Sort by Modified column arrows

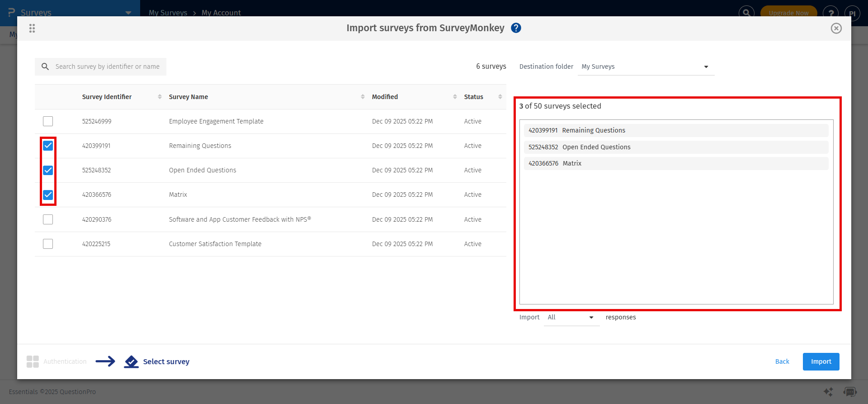tap(455, 97)
